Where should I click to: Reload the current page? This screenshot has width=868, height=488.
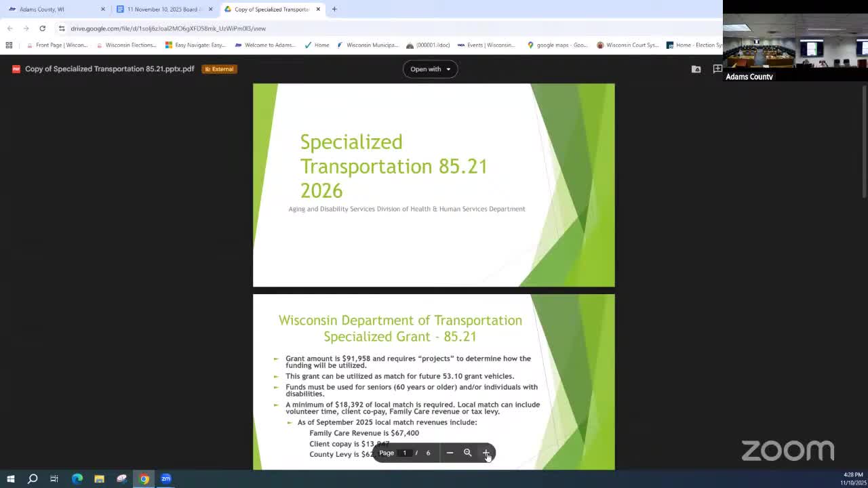pyautogui.click(x=42, y=28)
